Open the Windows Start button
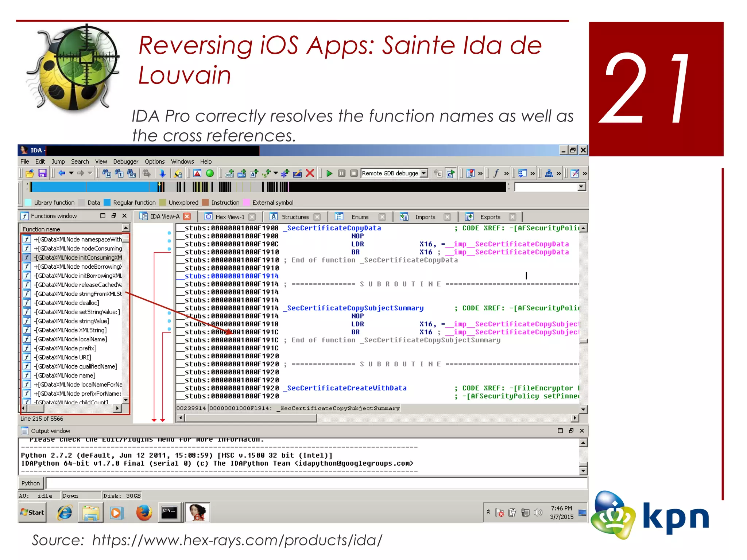Image resolution: width=747 pixels, height=560 pixels. click(32, 513)
